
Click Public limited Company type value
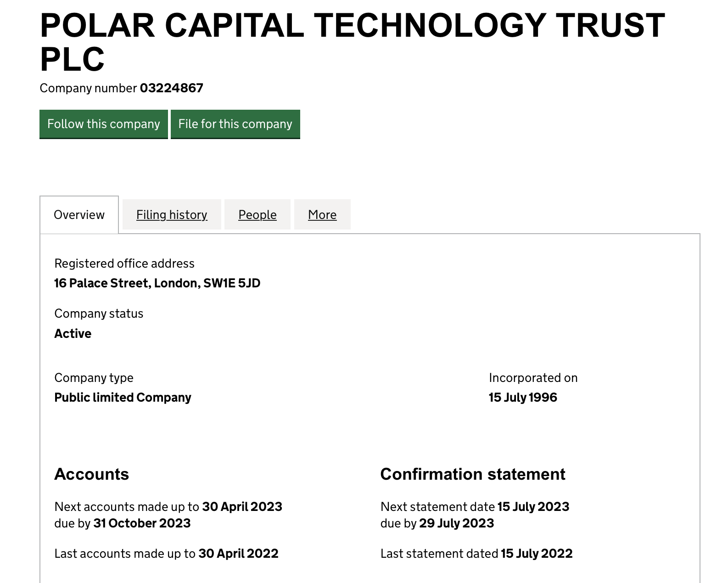[123, 398]
